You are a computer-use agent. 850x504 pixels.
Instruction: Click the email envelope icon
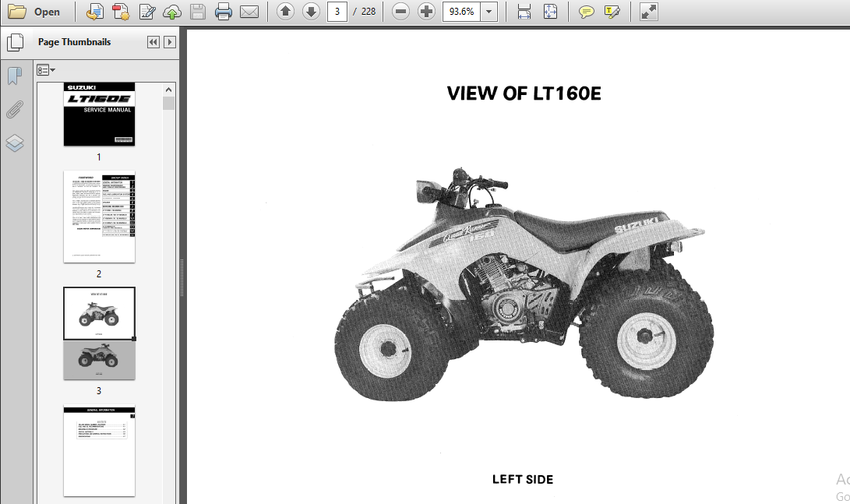pyautogui.click(x=249, y=12)
